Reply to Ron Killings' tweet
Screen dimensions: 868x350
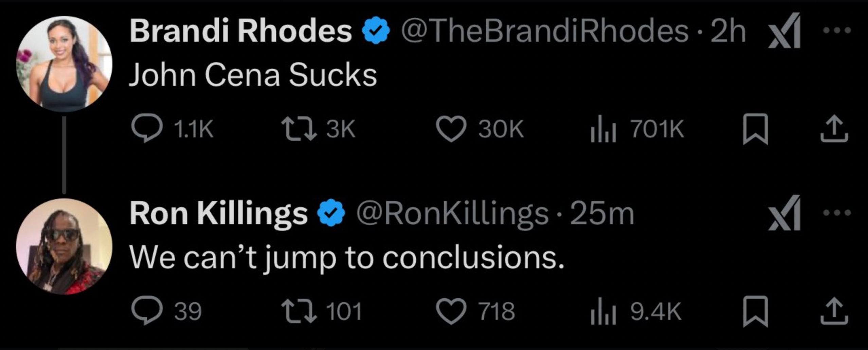pyautogui.click(x=146, y=312)
